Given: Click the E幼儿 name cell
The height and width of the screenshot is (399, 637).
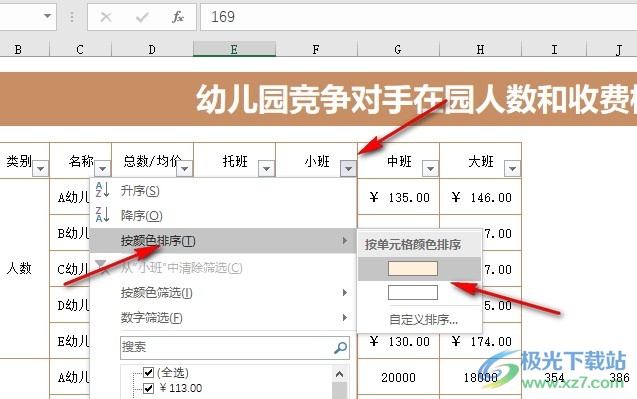Looking at the screenshot, I should (x=70, y=341).
